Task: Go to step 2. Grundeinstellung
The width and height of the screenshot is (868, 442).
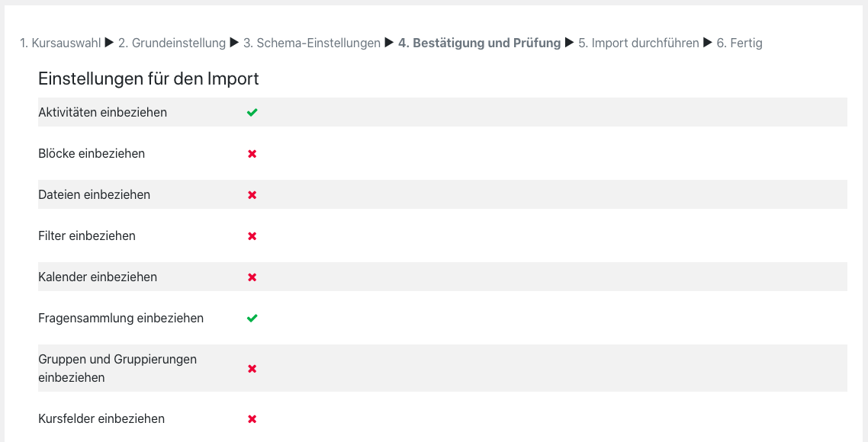Action: [x=172, y=43]
